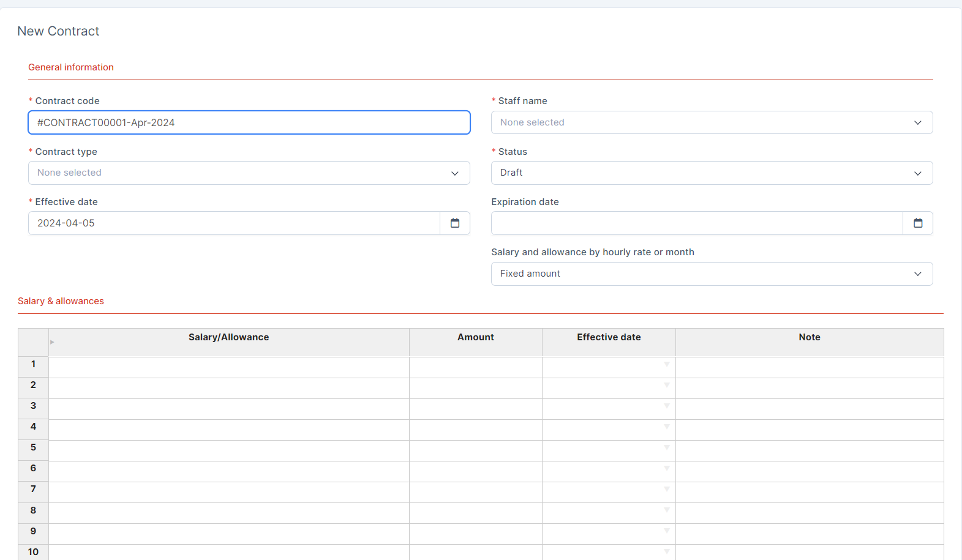Select row 2 header in salary table
962x560 pixels.
pyautogui.click(x=33, y=386)
